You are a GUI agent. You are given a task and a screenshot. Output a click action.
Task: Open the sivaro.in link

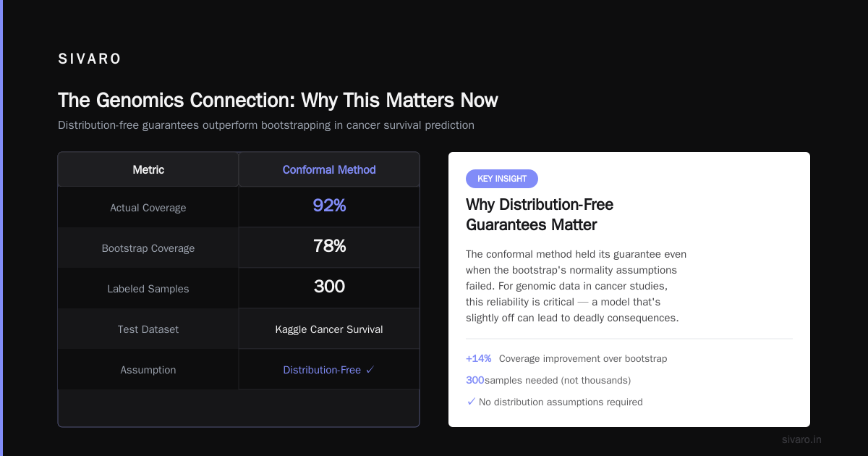pos(801,439)
